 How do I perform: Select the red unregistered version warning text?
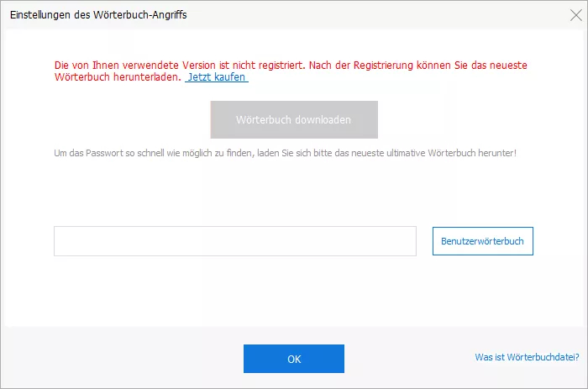(291, 71)
